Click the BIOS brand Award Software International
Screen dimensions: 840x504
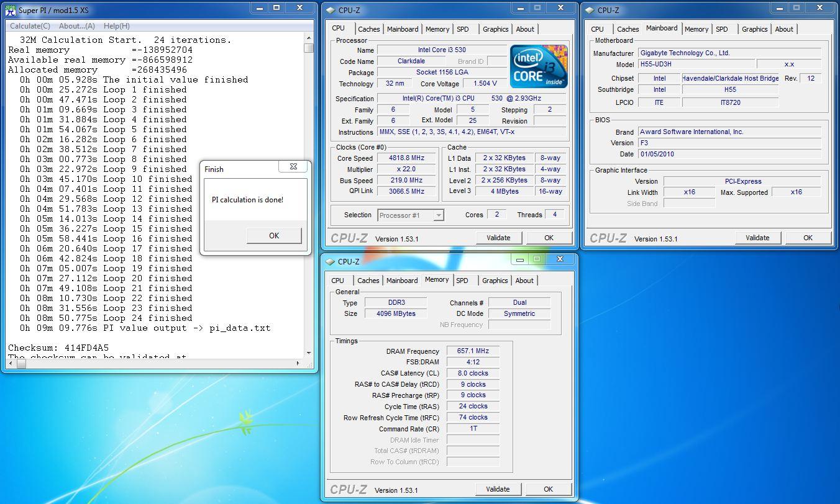[729, 132]
